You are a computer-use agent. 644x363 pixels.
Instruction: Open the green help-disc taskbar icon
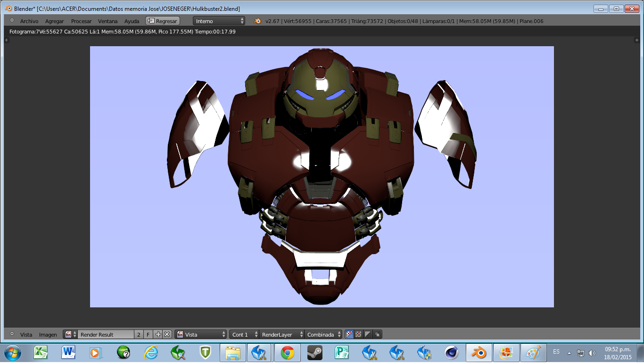(x=124, y=353)
